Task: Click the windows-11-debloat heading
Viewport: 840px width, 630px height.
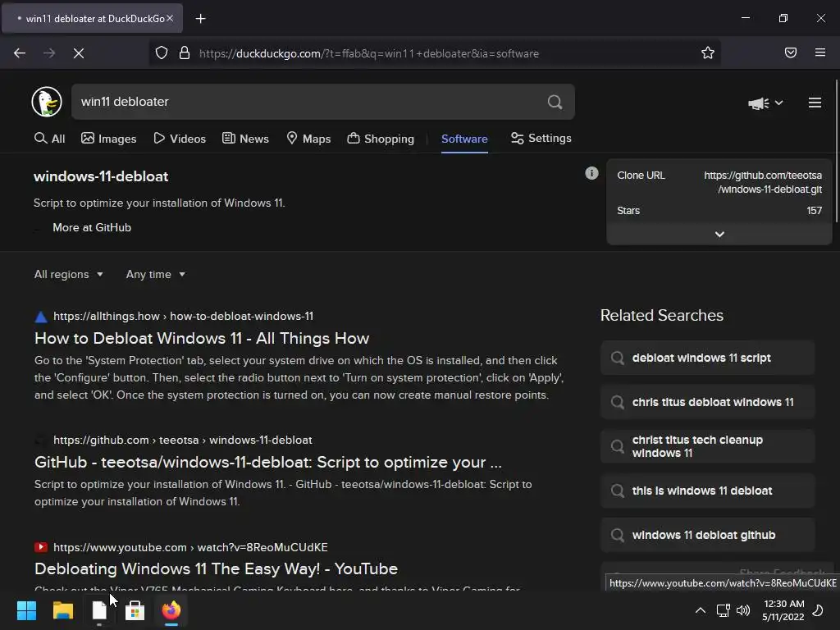Action: click(101, 176)
